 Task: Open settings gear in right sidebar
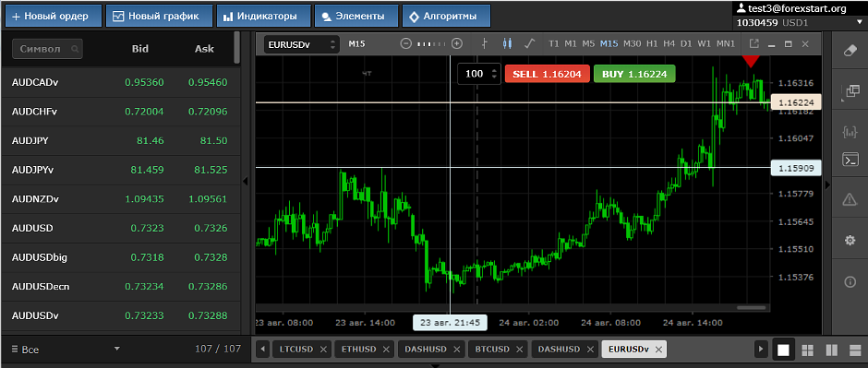click(x=850, y=241)
